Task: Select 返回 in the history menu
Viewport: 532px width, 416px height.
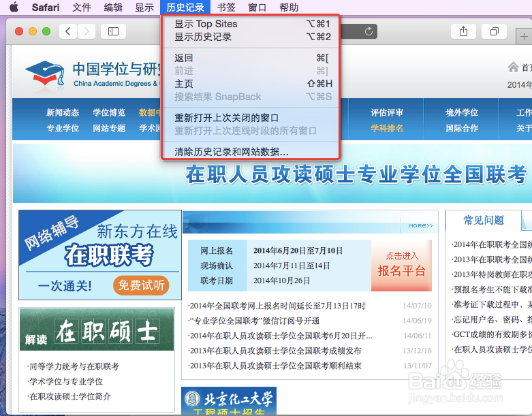Action: click(x=251, y=58)
